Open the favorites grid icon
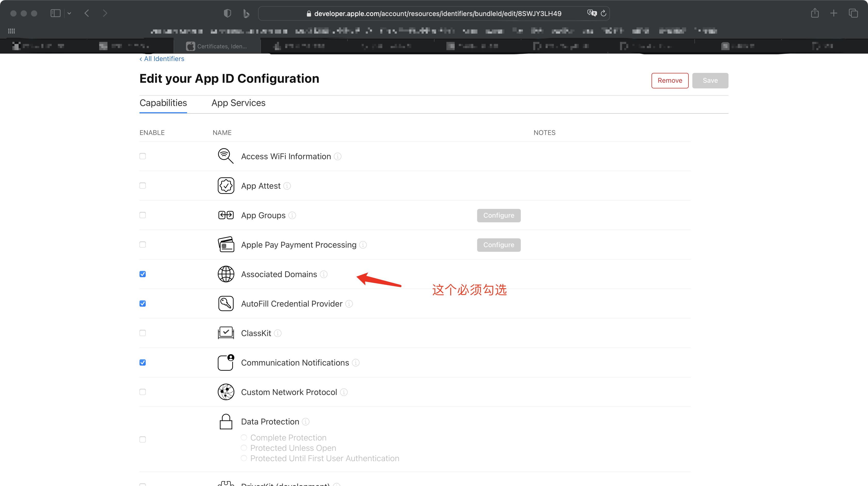This screenshot has height=486, width=868. click(x=11, y=31)
